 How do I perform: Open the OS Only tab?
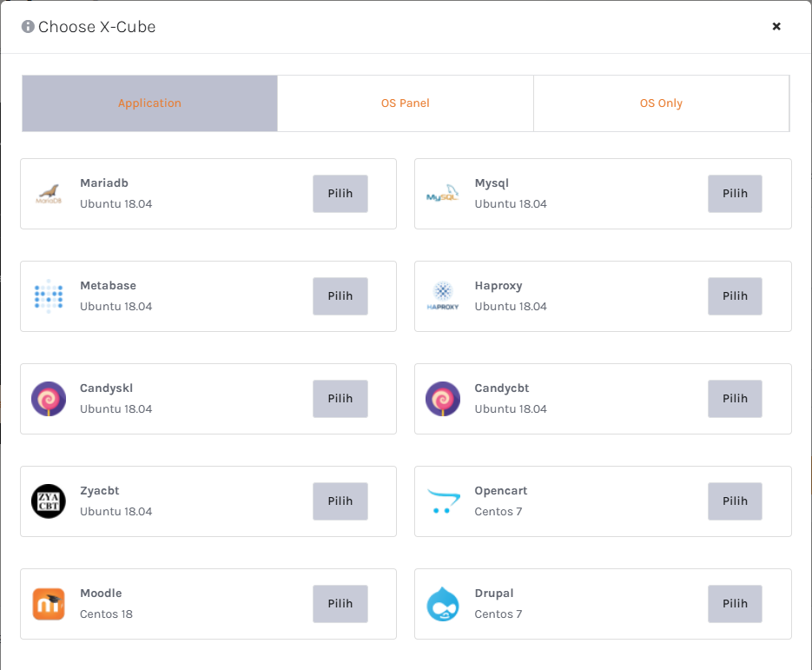click(661, 103)
